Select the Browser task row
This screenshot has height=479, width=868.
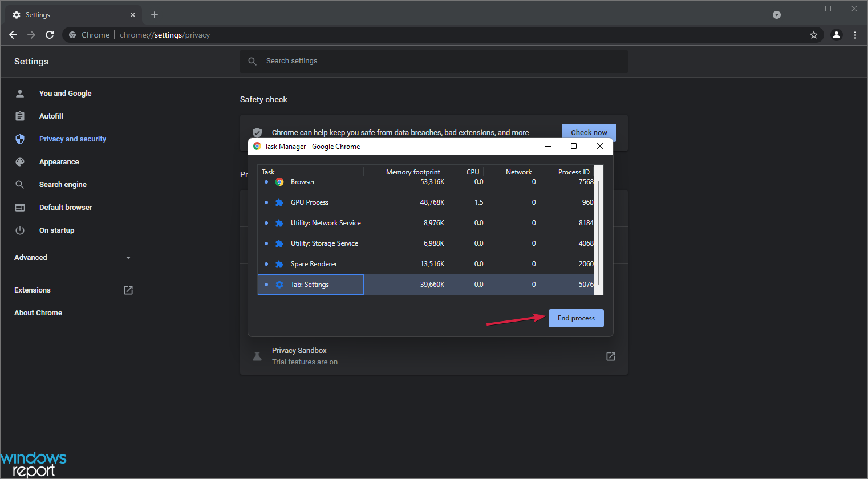tap(425, 182)
